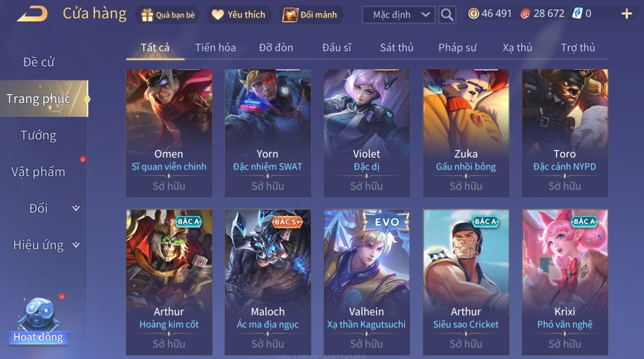Click the Quà bạn bè gift button
644x359 pixels.
coord(168,15)
